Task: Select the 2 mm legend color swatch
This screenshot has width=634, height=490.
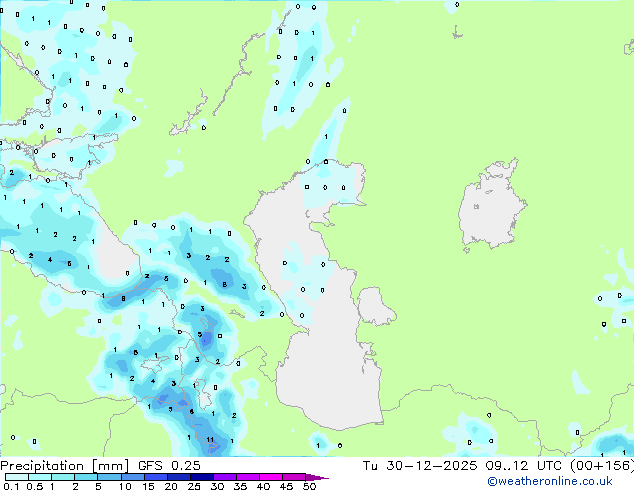Action: [x=86, y=477]
